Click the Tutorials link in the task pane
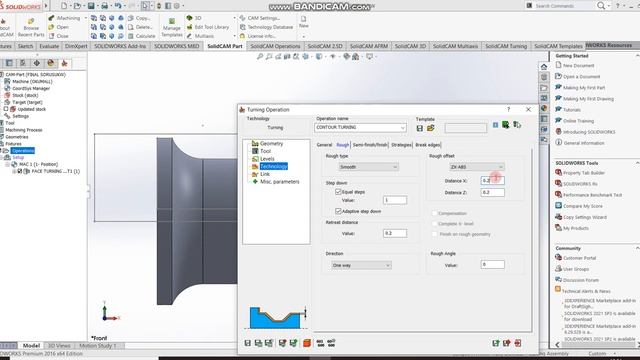640x360 pixels. (x=572, y=110)
